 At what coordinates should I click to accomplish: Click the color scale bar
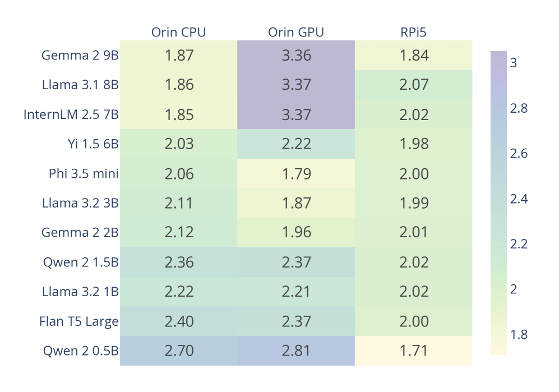pyautogui.click(x=498, y=203)
